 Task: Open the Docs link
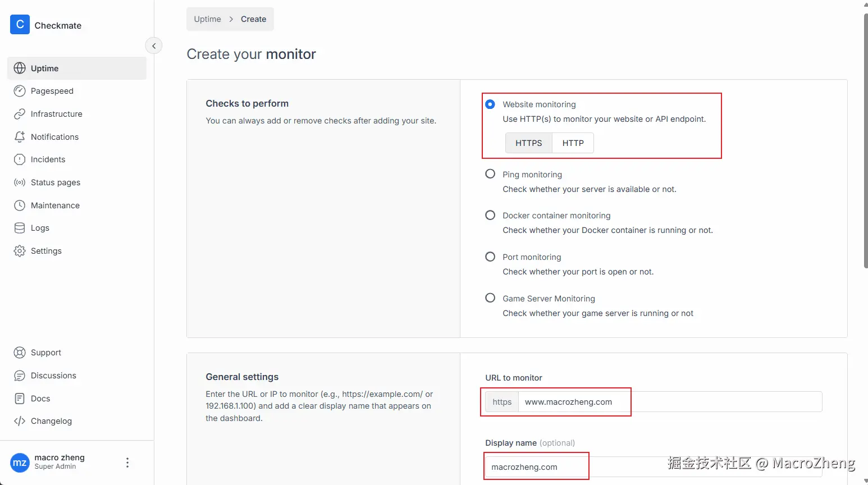40,399
